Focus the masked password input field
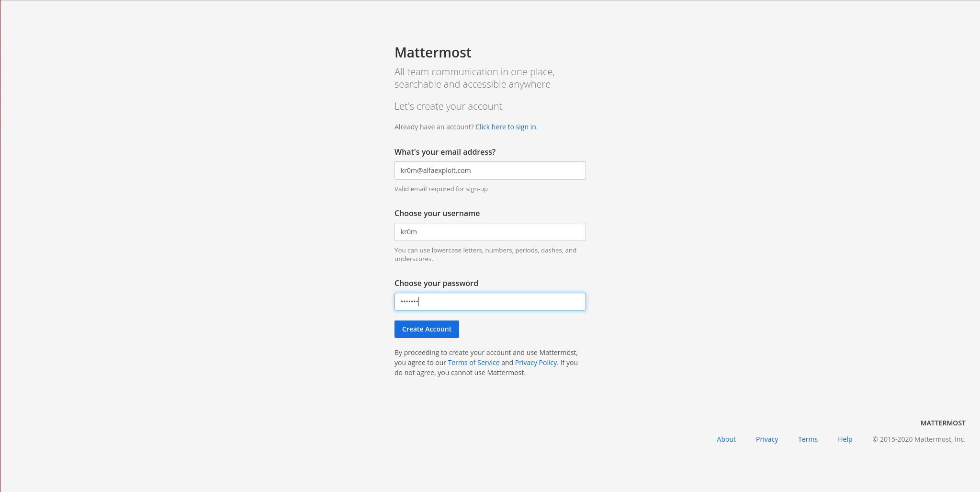980x492 pixels. pos(490,302)
